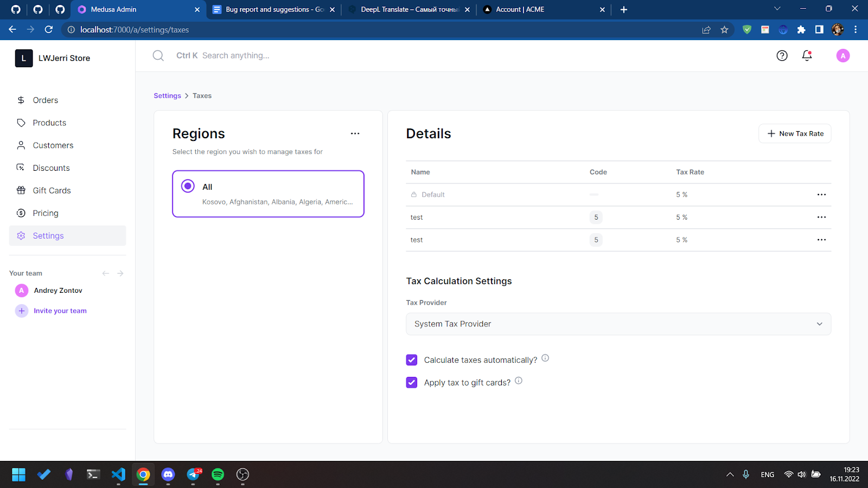Click the New Tax Rate button
This screenshot has width=868, height=488.
tap(794, 133)
